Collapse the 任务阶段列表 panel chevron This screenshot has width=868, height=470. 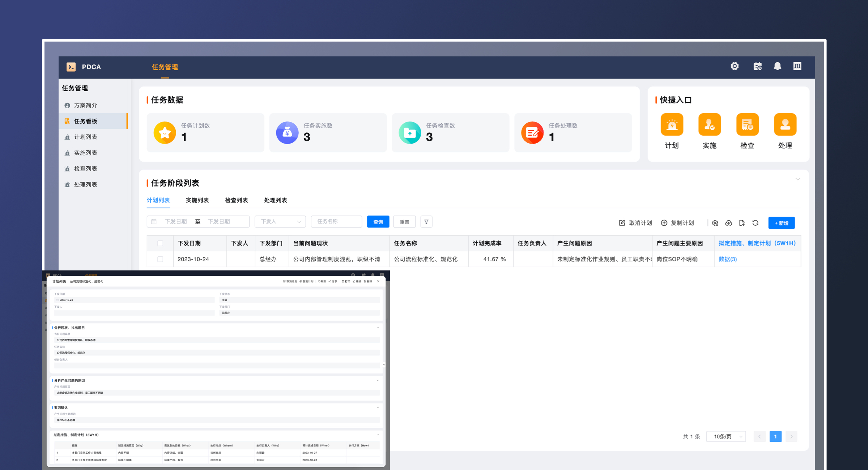pos(797,179)
